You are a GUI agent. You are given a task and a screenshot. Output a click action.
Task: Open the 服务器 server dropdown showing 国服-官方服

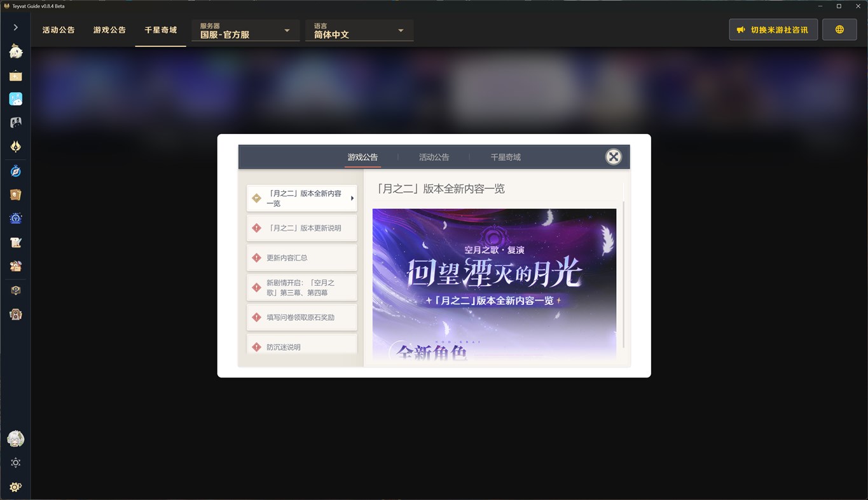[245, 30]
